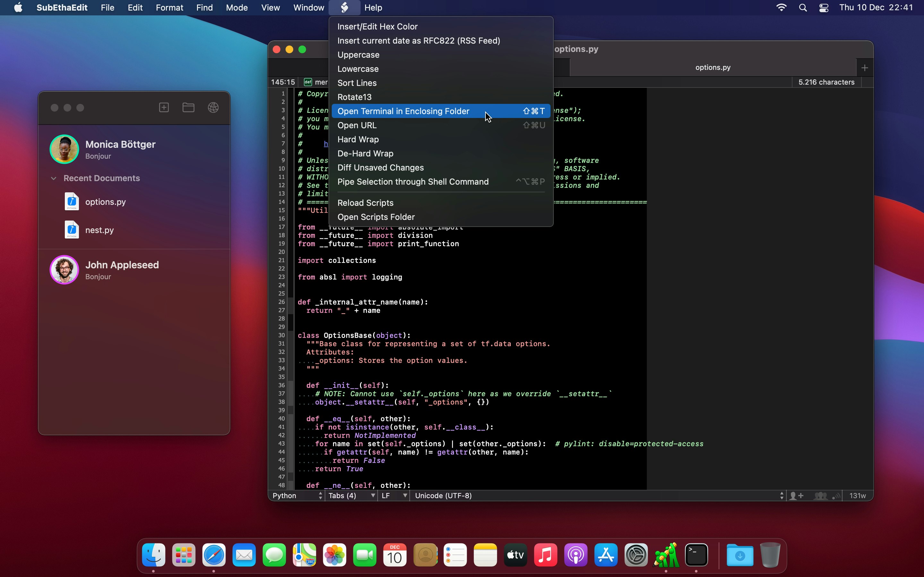This screenshot has height=577, width=924.
Task: Choose Open Terminal in Enclosing Folder
Action: point(403,111)
